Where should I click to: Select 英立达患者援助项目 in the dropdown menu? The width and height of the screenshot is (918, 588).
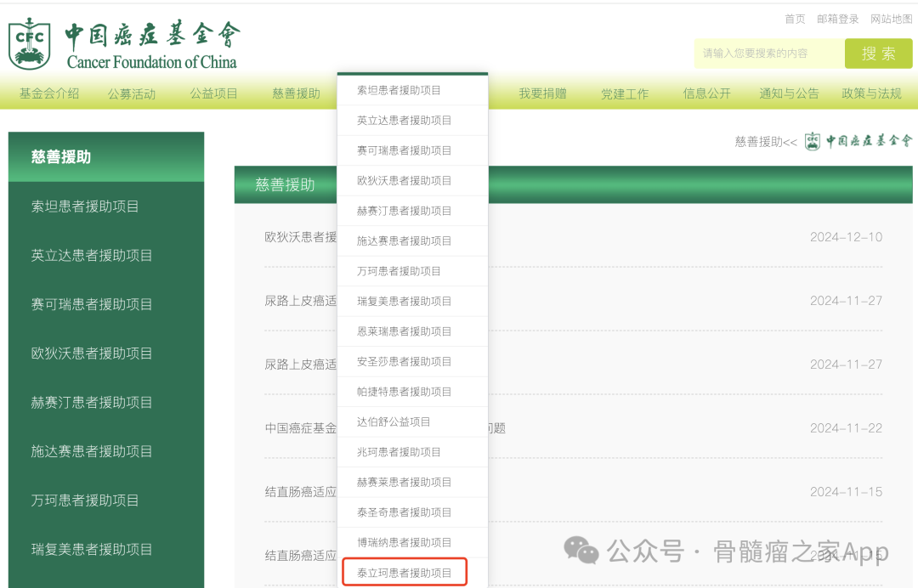413,121
